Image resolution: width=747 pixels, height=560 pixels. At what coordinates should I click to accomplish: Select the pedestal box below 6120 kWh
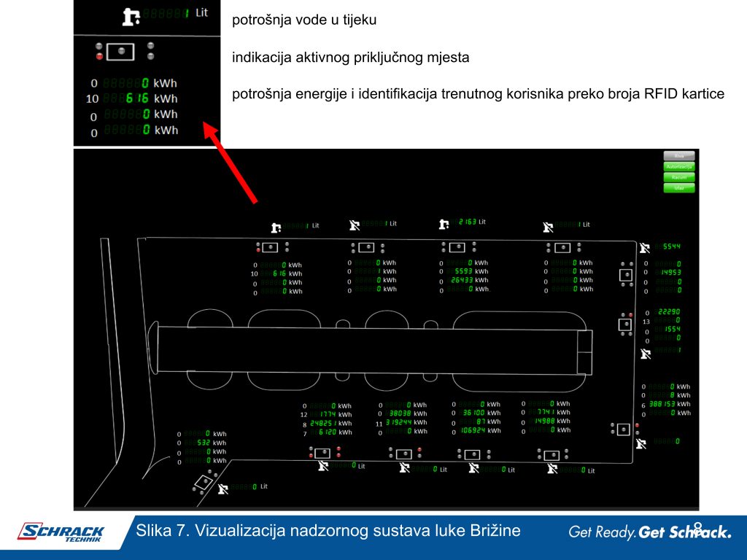tap(322, 452)
